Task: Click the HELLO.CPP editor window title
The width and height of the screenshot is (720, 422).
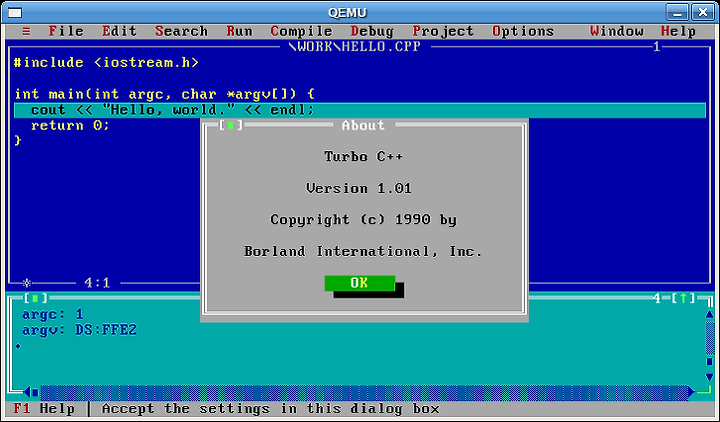Action: point(354,46)
